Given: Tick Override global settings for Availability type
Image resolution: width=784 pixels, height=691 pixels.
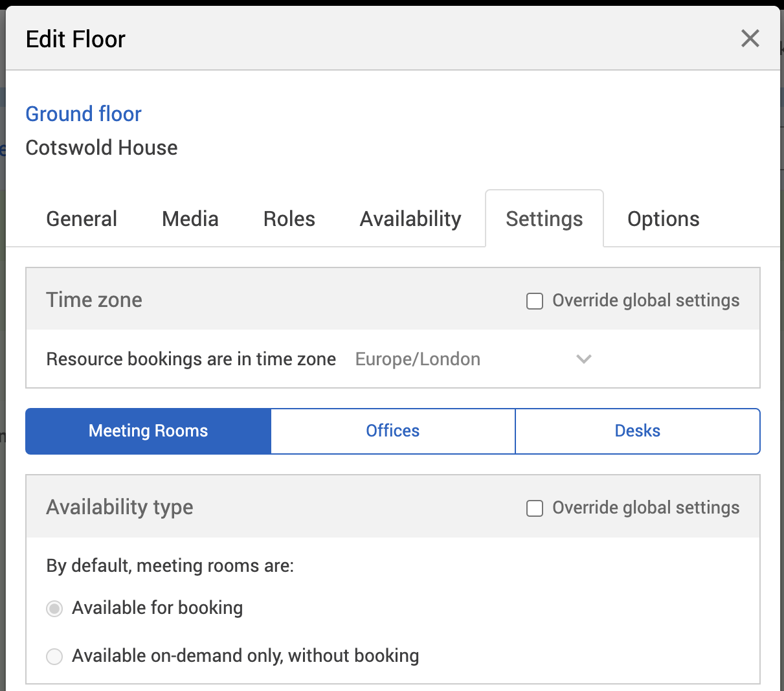Looking at the screenshot, I should 535,508.
